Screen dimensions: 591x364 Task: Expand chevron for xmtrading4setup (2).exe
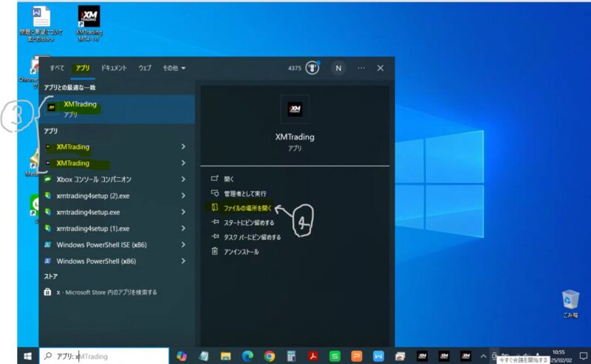pos(183,196)
